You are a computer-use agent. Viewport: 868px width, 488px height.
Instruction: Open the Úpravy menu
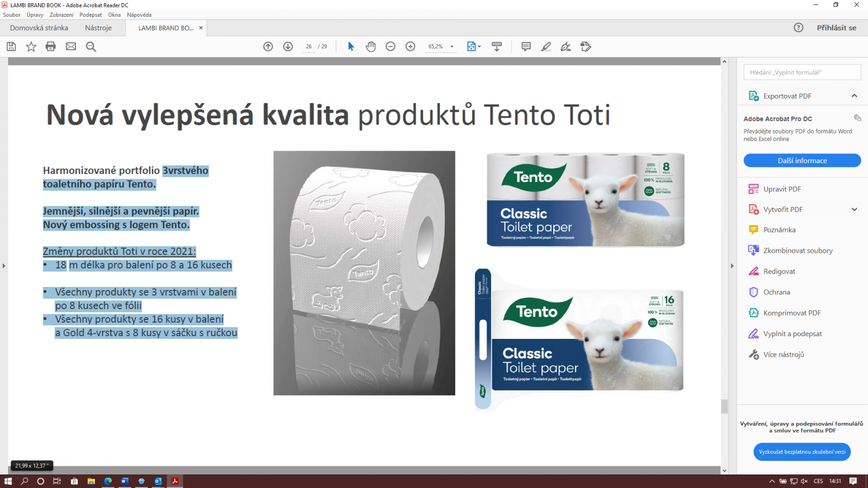click(x=35, y=15)
